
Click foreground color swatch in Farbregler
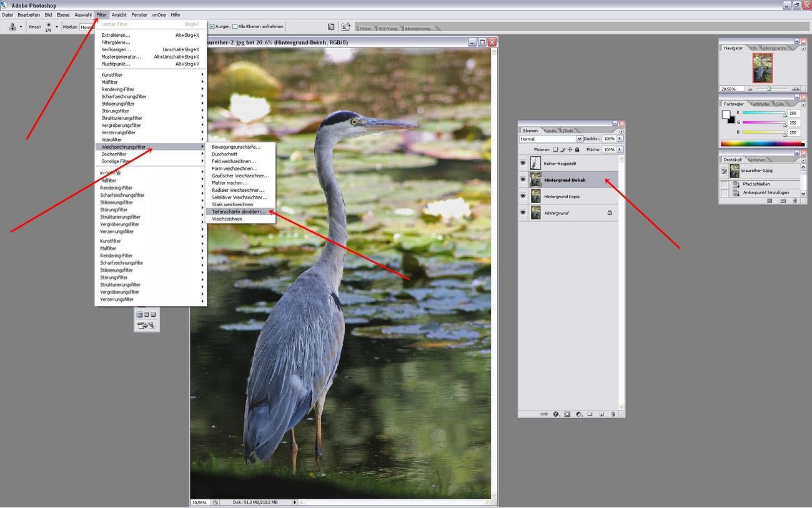(x=726, y=116)
